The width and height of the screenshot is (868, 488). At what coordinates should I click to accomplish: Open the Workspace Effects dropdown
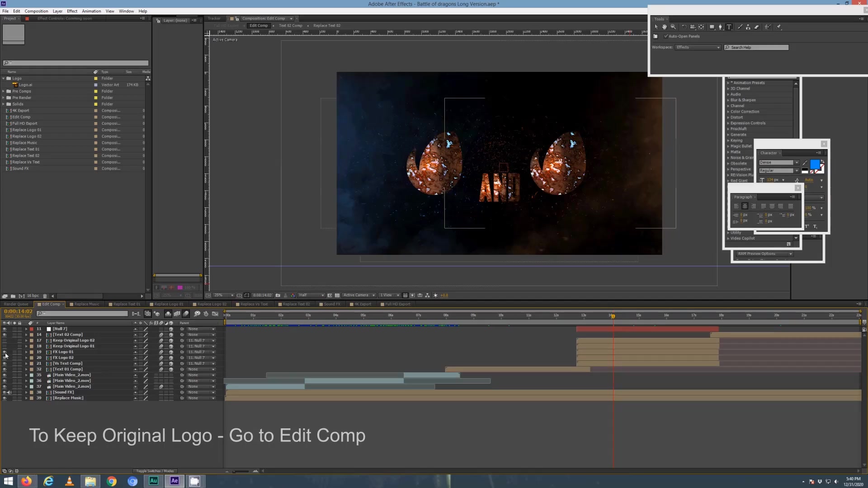point(698,47)
